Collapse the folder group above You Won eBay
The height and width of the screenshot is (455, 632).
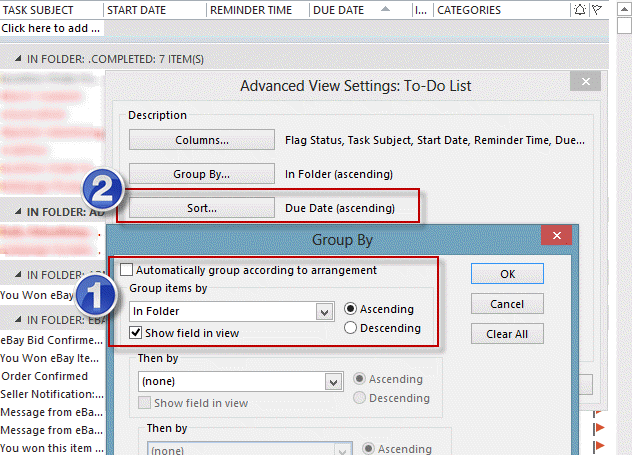[x=18, y=274]
